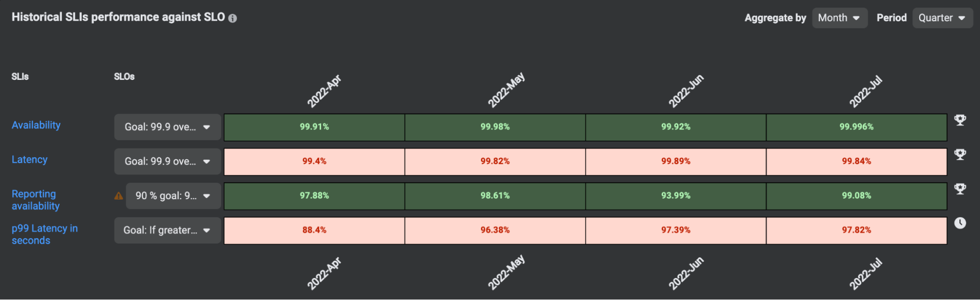
Task: Click the Reporting availability link
Action: click(36, 200)
